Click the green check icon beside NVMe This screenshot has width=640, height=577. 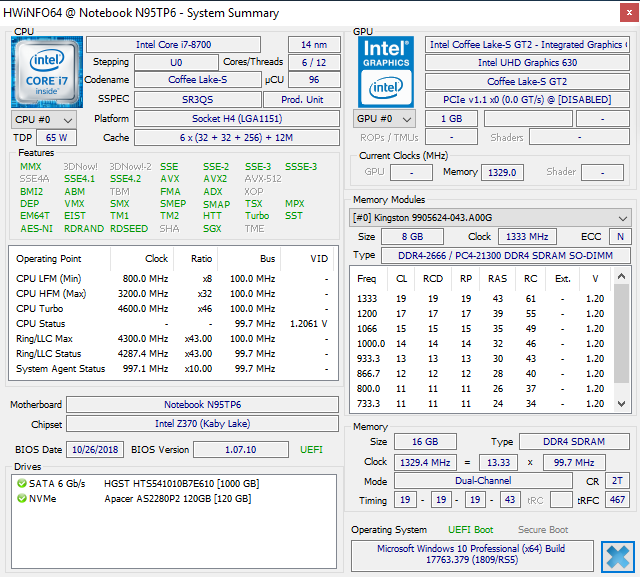[21, 499]
